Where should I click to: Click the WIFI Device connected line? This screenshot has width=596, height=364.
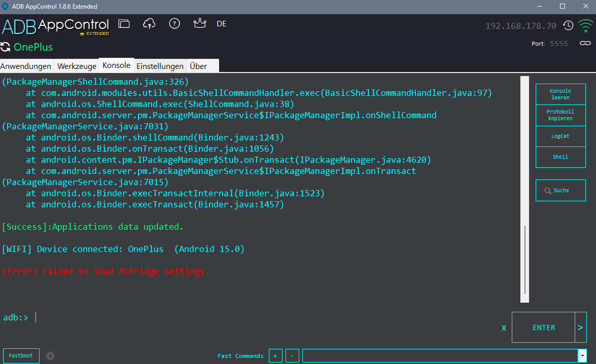point(123,249)
